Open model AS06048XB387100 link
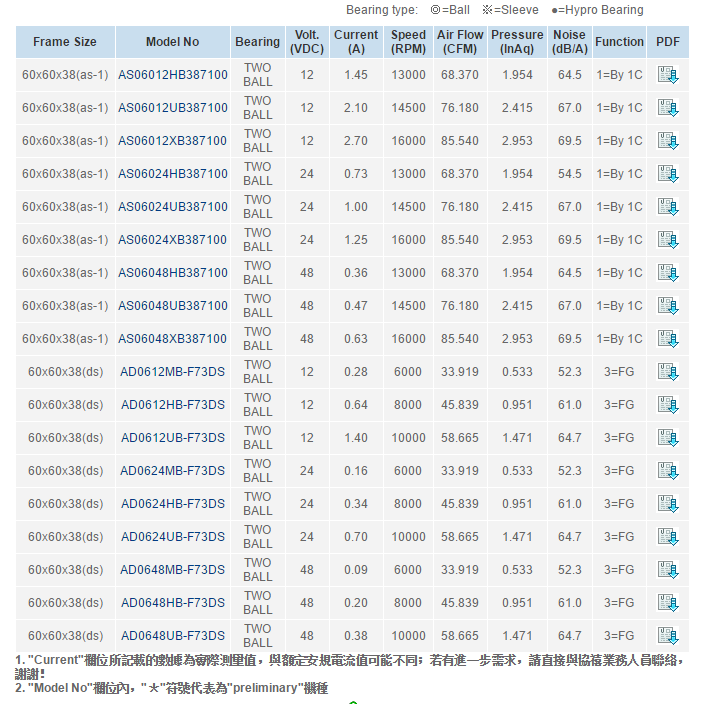 173,339
